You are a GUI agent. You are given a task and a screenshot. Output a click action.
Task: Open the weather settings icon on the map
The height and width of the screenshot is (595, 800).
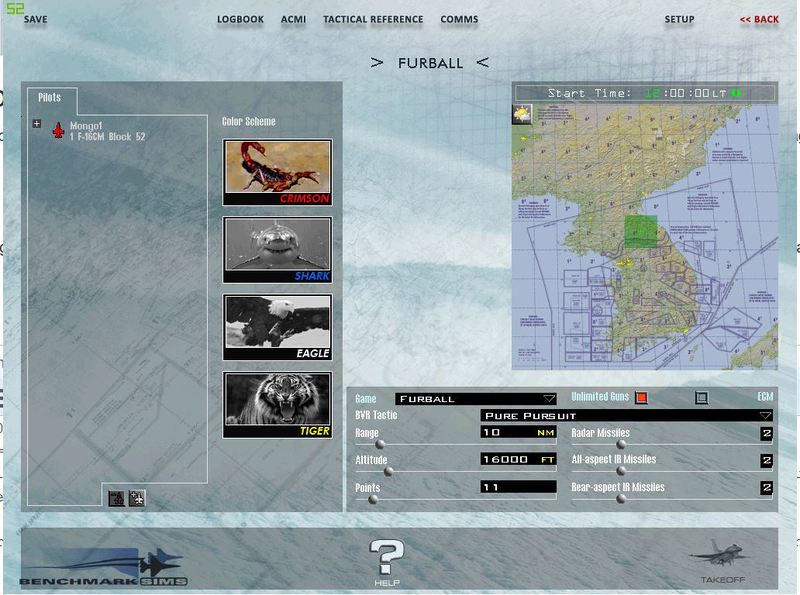[x=522, y=115]
